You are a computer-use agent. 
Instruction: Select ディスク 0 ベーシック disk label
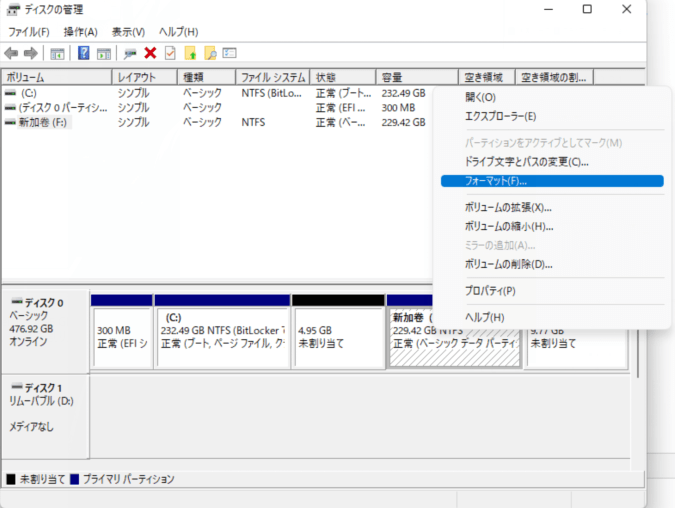pos(46,331)
